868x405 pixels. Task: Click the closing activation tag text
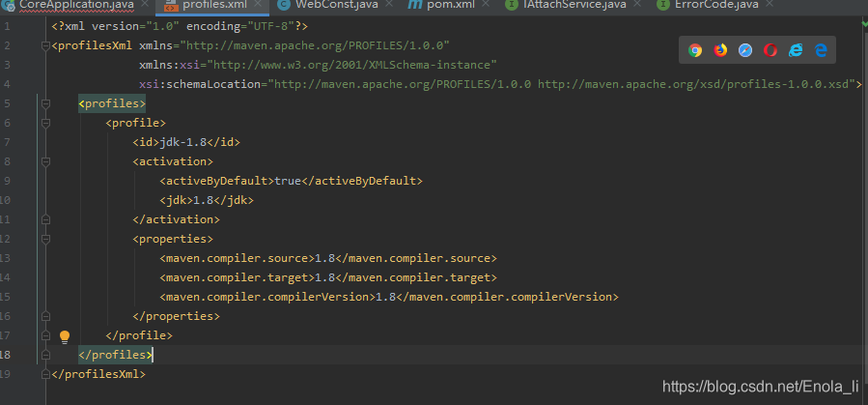click(x=176, y=219)
